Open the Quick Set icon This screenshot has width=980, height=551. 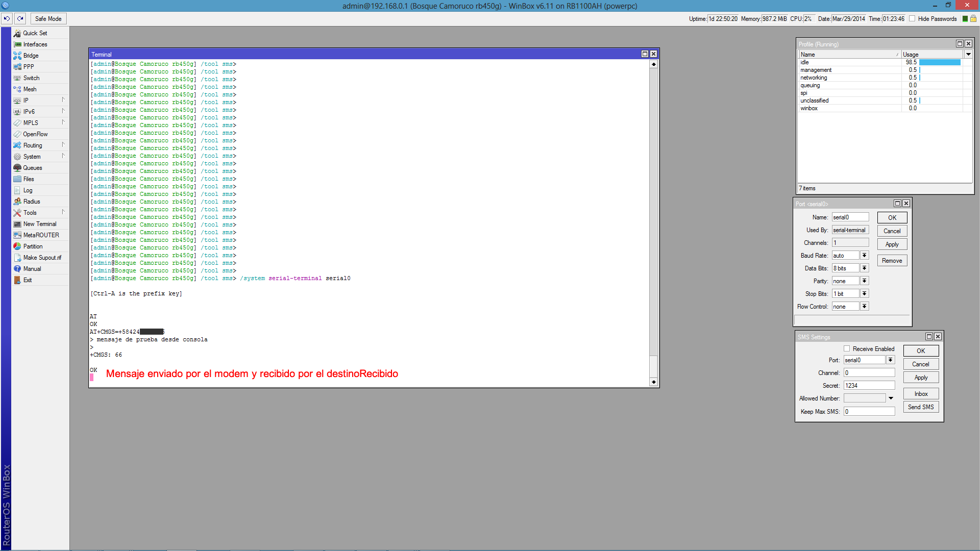coord(17,33)
